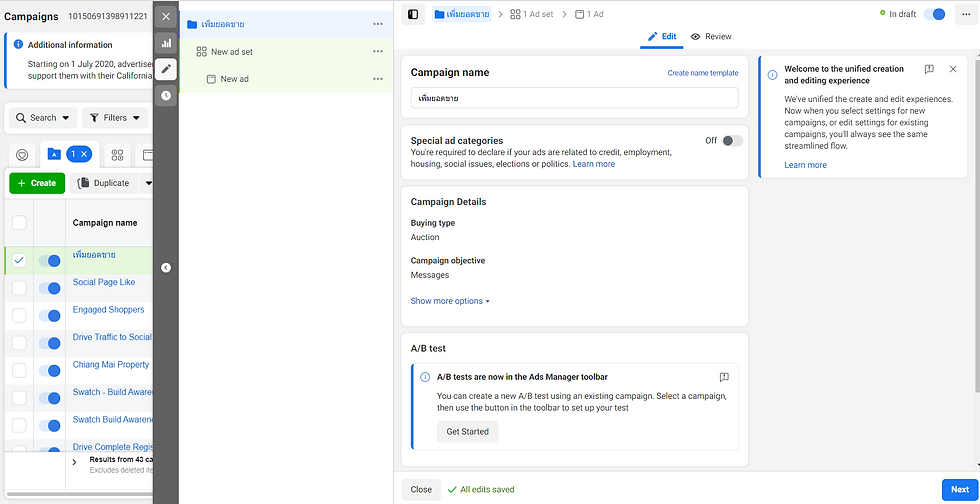Uncheck the เพิ่มยอดขาย campaign checkbox
The height and width of the screenshot is (504, 980).
pyautogui.click(x=19, y=261)
